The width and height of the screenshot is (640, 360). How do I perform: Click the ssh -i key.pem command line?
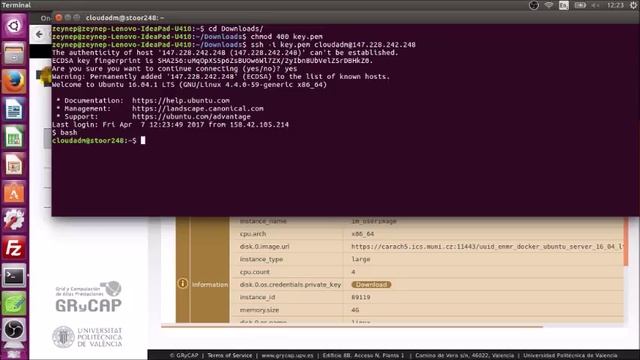333,45
